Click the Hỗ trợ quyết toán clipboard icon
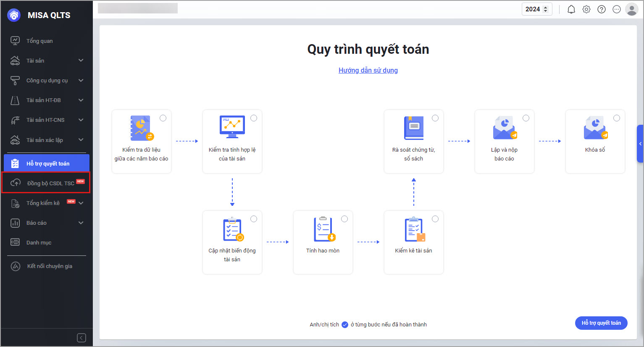644x347 pixels. click(15, 163)
